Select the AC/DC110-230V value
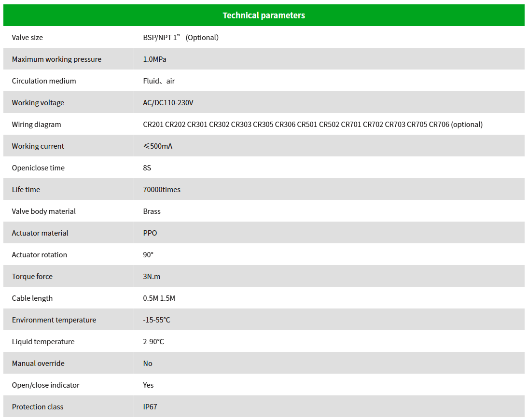 (168, 103)
